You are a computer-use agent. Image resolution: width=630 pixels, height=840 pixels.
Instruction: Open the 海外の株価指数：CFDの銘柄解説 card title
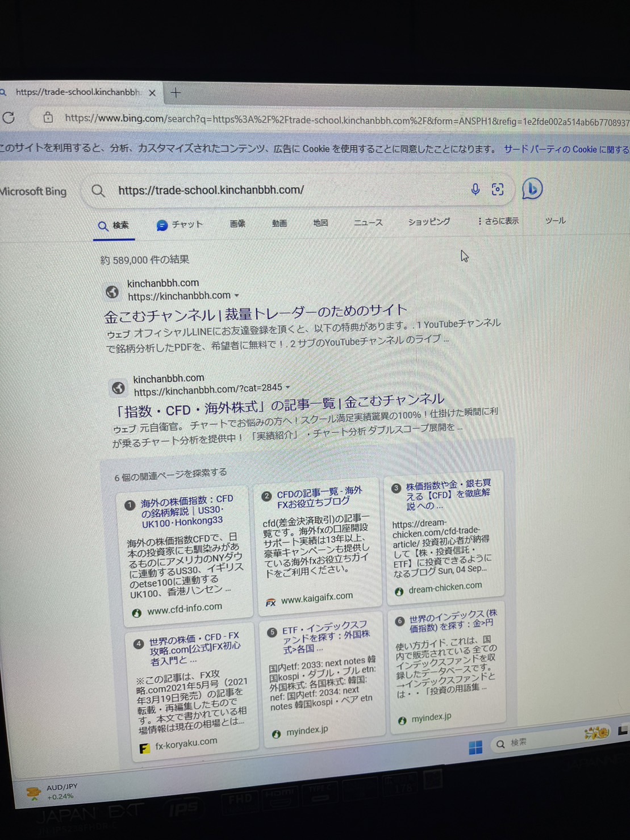click(x=187, y=510)
